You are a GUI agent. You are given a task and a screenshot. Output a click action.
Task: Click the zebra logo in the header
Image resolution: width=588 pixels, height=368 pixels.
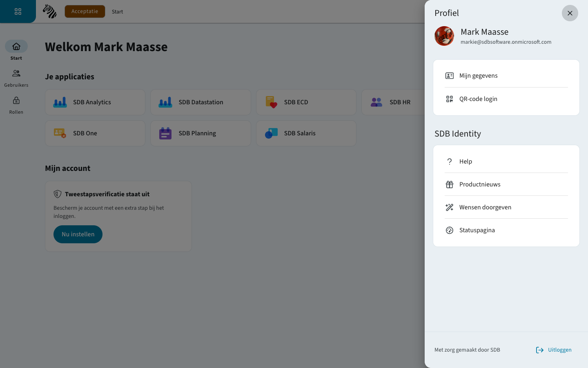click(50, 11)
